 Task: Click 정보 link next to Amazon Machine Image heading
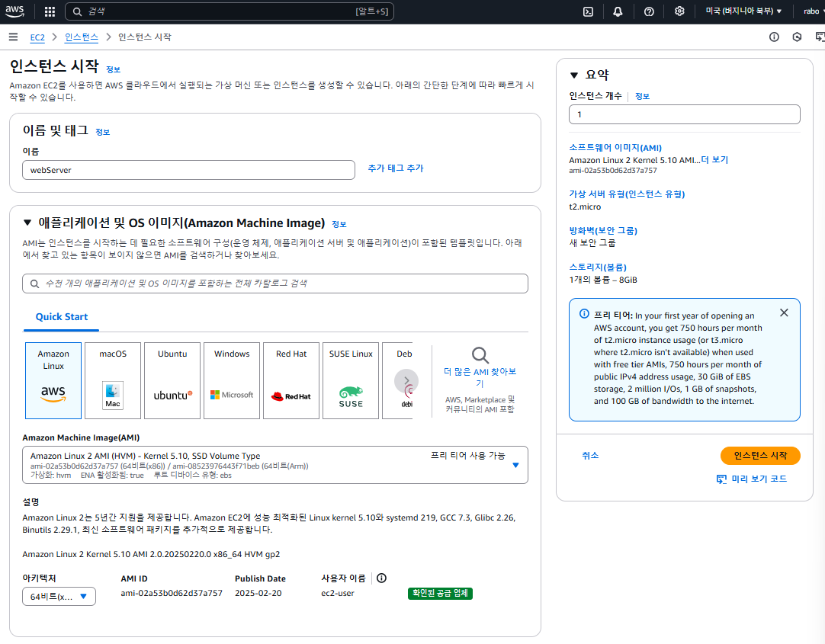pyautogui.click(x=339, y=225)
